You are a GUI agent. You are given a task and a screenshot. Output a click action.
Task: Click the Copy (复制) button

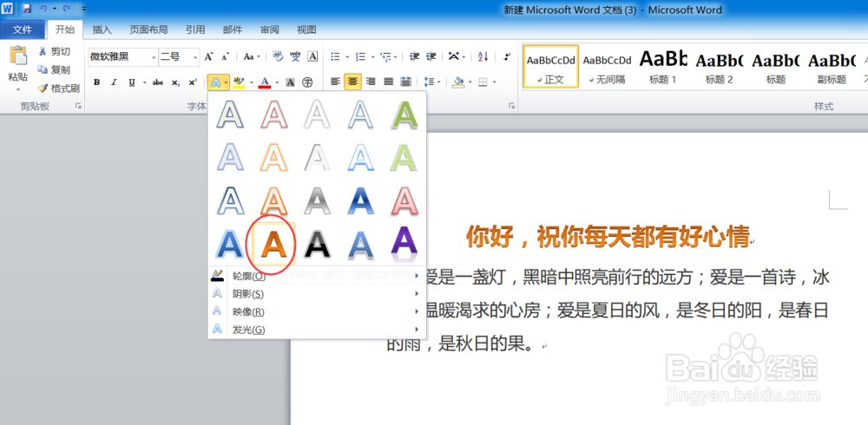coord(54,69)
